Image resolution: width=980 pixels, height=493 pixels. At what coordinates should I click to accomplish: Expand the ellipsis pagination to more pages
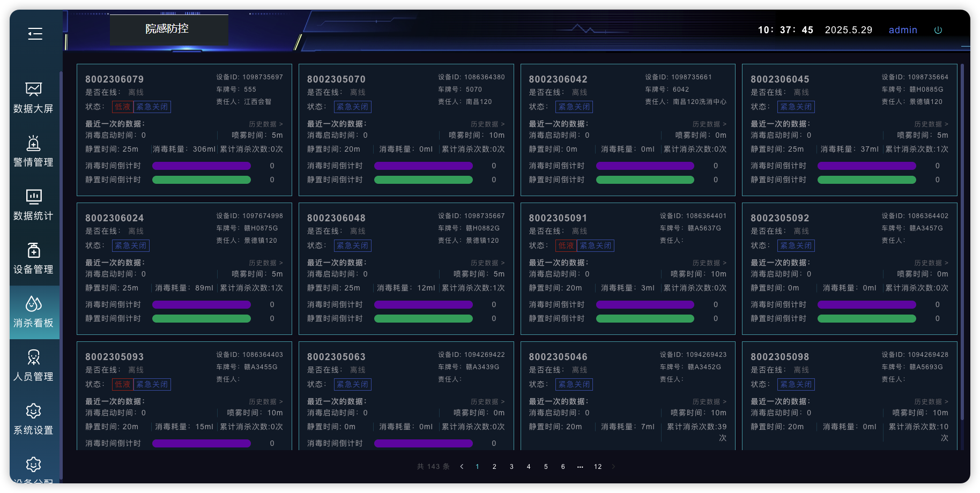[580, 467]
